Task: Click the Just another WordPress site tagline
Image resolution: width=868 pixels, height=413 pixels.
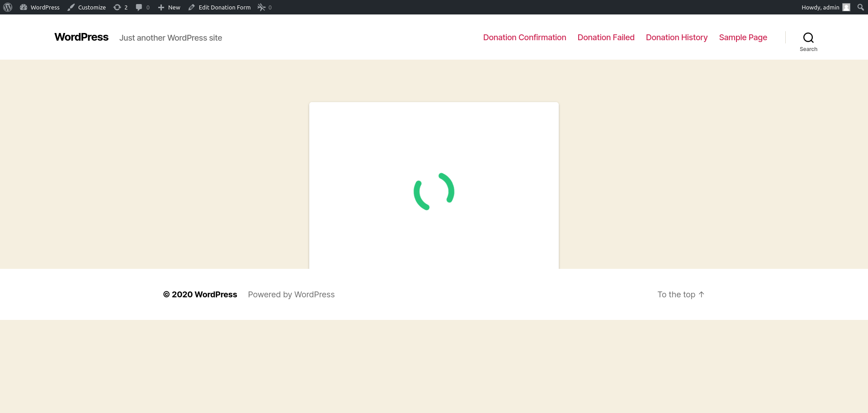Action: (170, 38)
